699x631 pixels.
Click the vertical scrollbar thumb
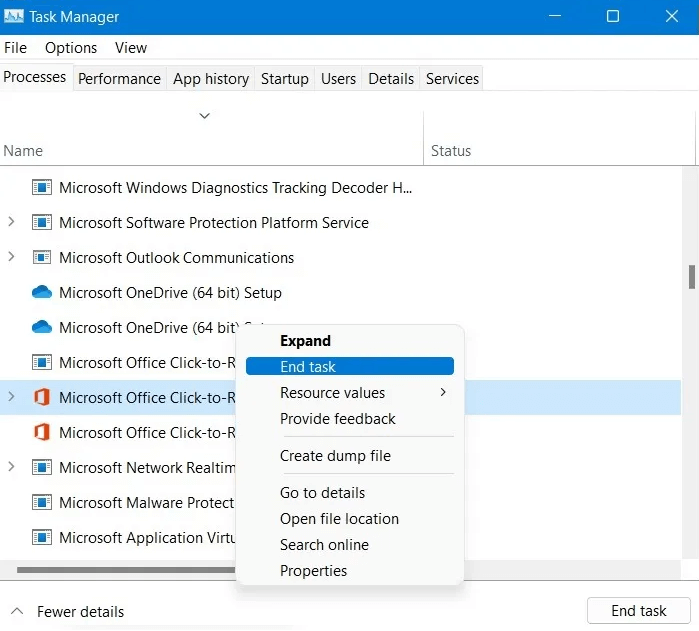(x=691, y=276)
